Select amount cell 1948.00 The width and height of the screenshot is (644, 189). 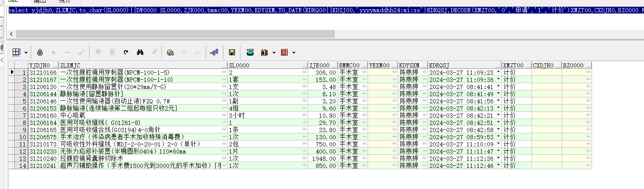pyautogui.click(x=322, y=159)
